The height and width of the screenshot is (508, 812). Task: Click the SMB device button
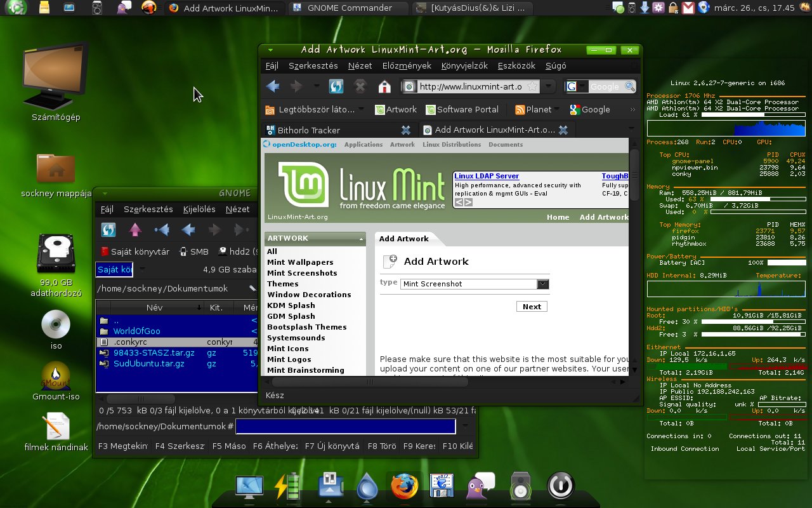(194, 251)
